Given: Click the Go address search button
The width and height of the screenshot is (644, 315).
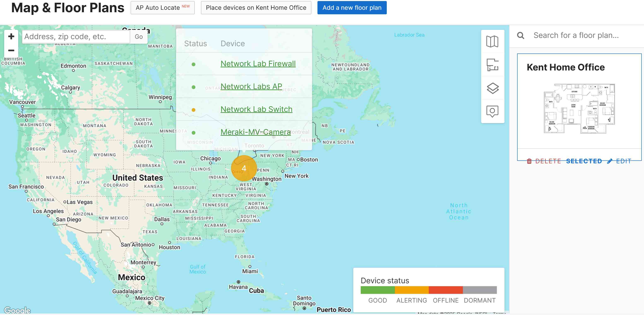Looking at the screenshot, I should [x=138, y=36].
